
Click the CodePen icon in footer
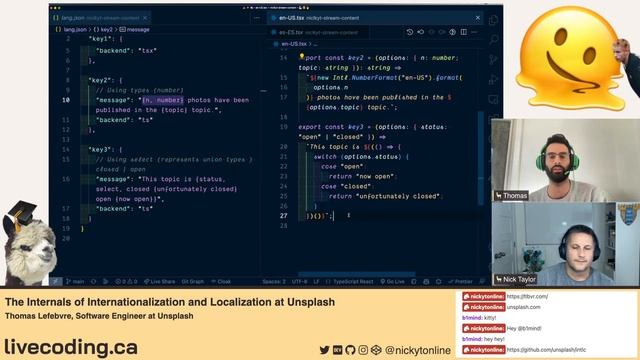(376, 350)
